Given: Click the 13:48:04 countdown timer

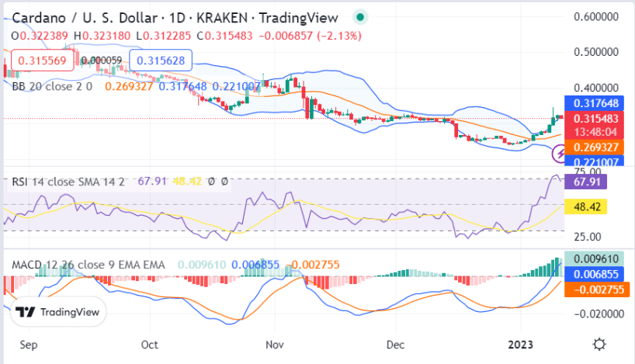Looking at the screenshot, I should 595,132.
